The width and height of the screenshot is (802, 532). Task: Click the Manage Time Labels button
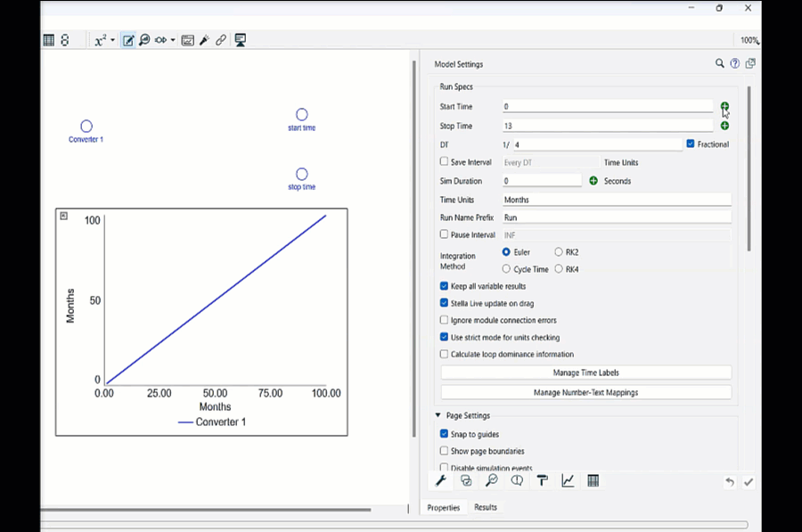tap(585, 372)
